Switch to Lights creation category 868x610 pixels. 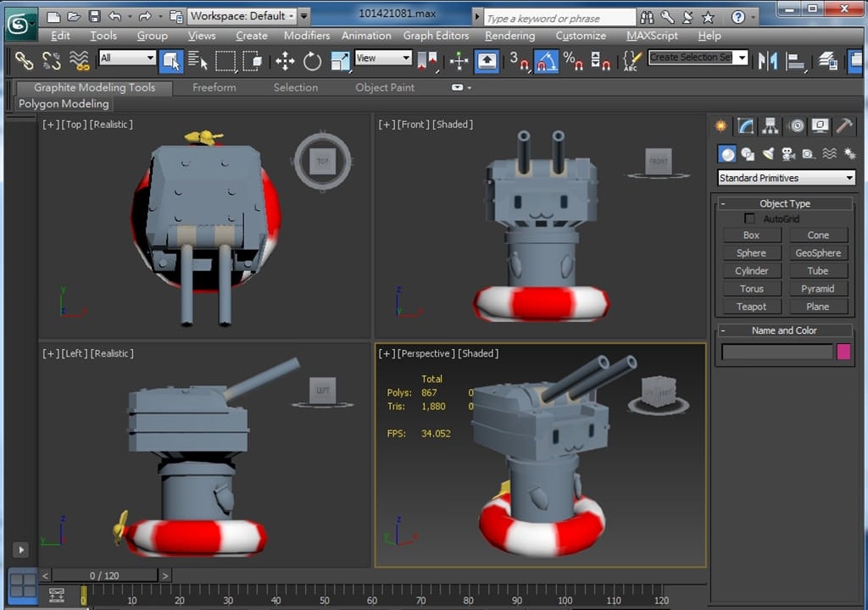pos(768,153)
